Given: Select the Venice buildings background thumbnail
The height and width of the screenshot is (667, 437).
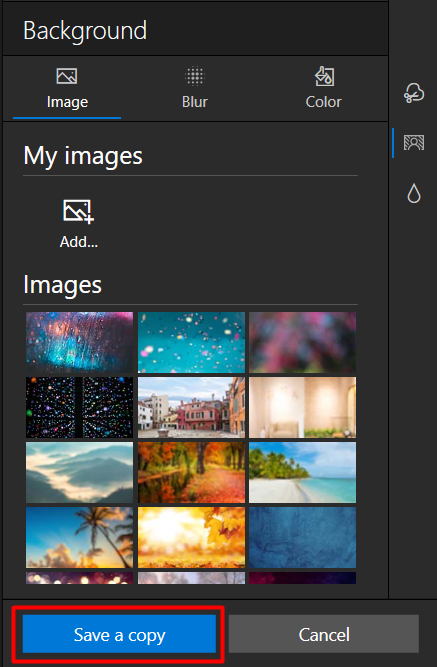Looking at the screenshot, I should [191, 408].
